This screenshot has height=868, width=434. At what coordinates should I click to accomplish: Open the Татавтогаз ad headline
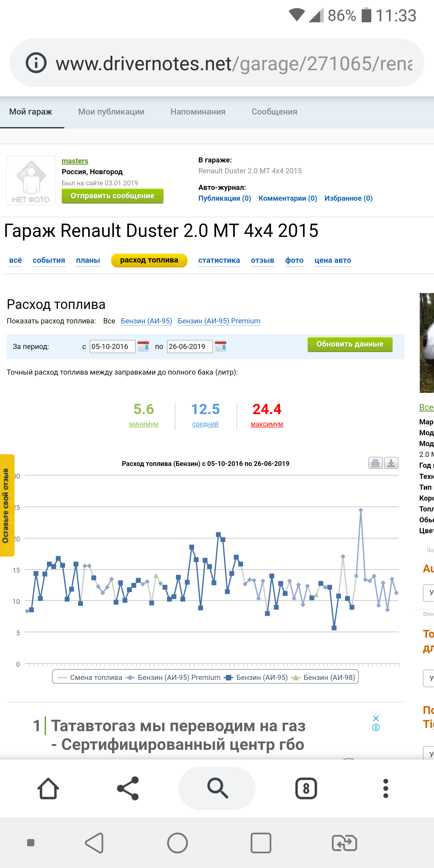point(178,735)
